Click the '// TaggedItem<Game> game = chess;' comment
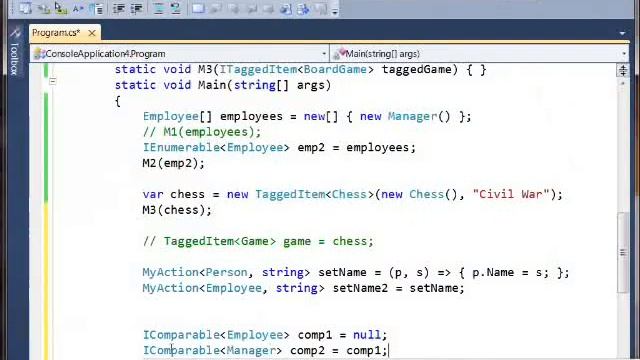The width and height of the screenshot is (640, 360). tap(258, 241)
